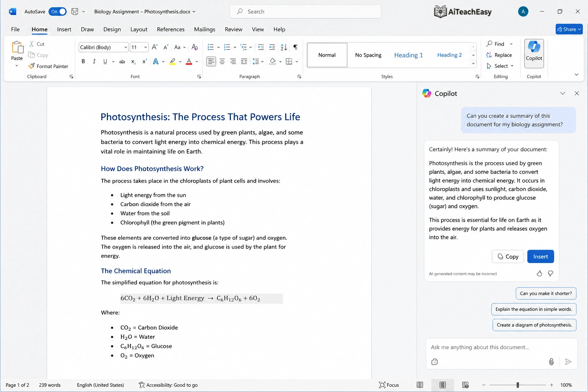Click the Search box in title bar

click(305, 11)
